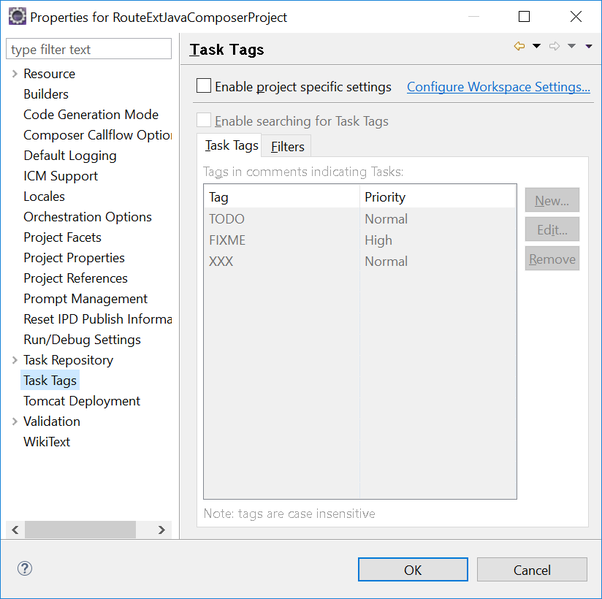Viewport: 602px width, 599px height.
Task: Select the FIXME tag row
Action: (x=360, y=240)
